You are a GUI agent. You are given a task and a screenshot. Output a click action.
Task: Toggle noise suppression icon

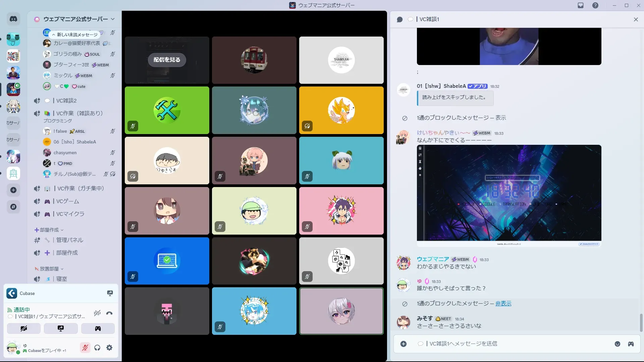[97, 313]
